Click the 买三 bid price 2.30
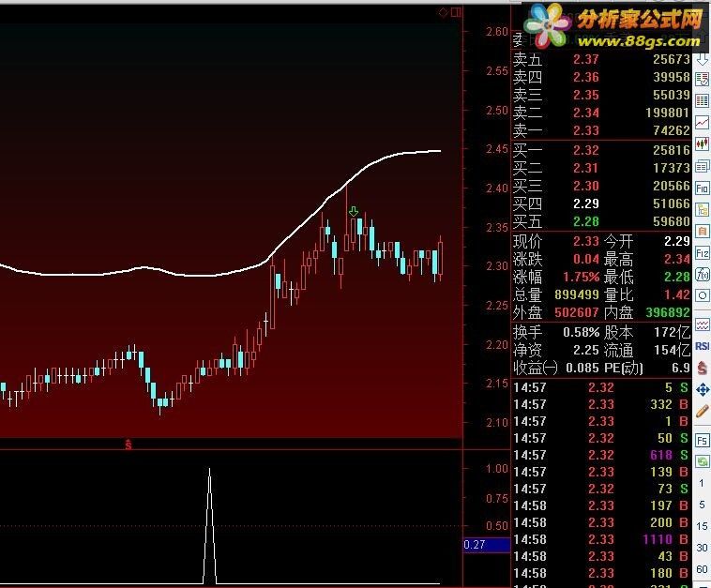Viewport: 711px width, 588px height. click(x=586, y=186)
